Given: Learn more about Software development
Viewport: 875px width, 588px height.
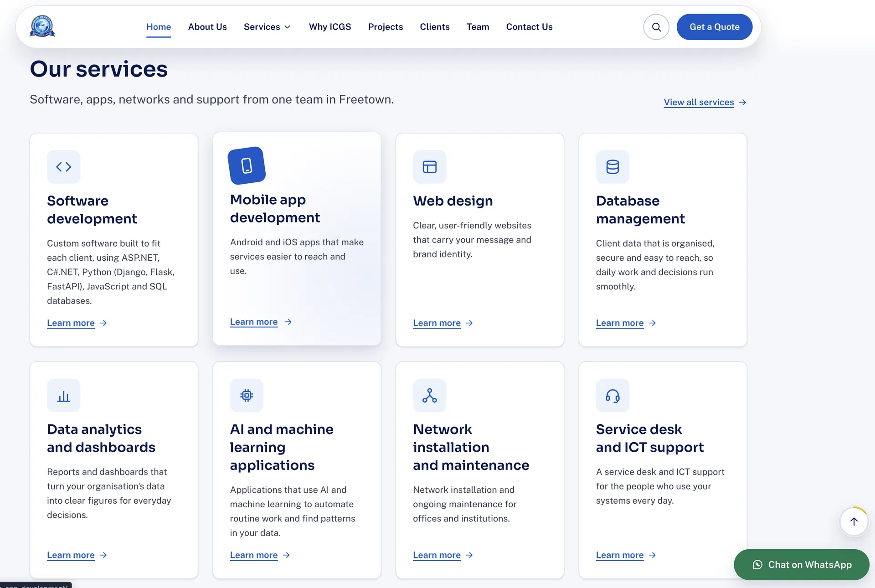Looking at the screenshot, I should [x=77, y=323].
